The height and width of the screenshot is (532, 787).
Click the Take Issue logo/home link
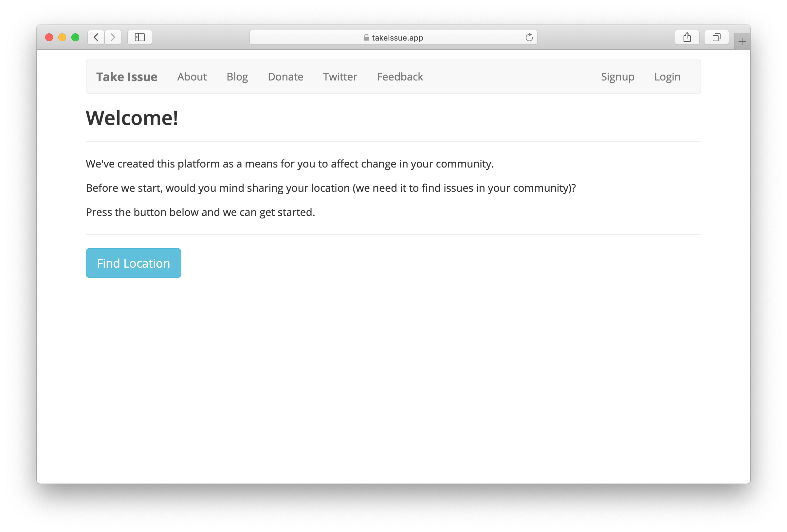pos(127,76)
